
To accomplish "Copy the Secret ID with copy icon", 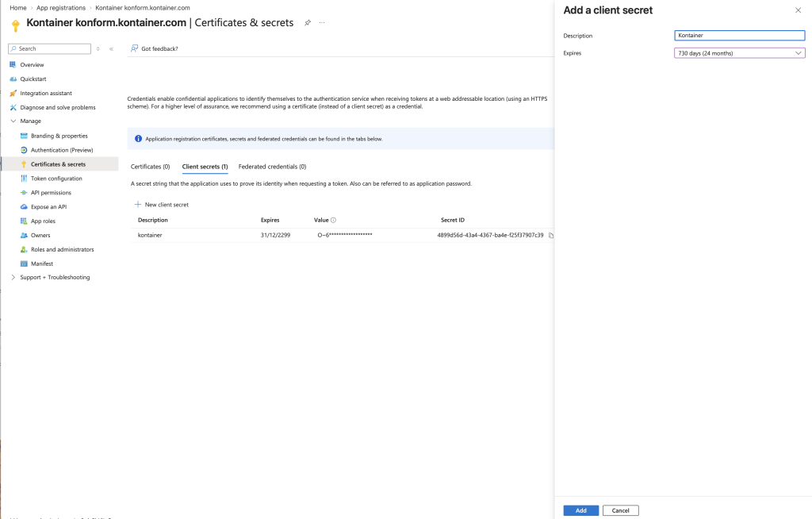I will [x=551, y=236].
